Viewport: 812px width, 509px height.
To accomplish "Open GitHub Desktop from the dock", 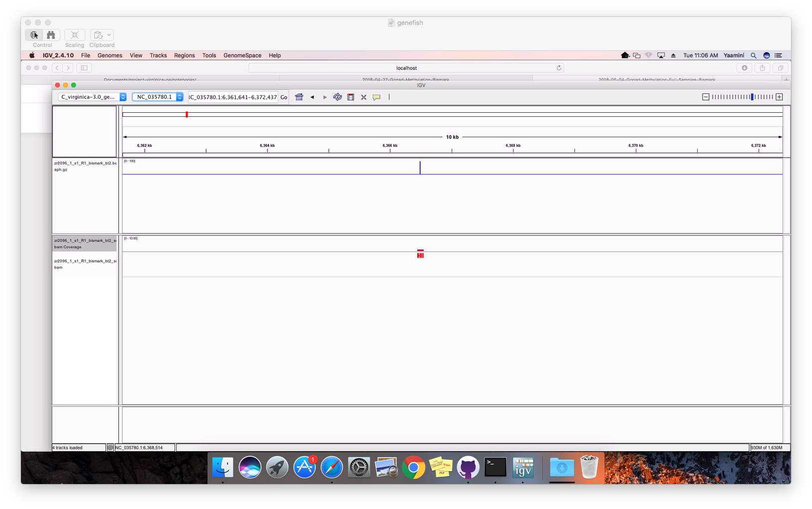I will [468, 468].
